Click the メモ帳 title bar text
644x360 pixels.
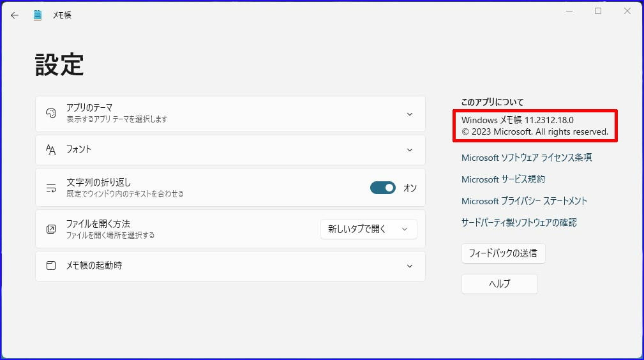point(62,15)
